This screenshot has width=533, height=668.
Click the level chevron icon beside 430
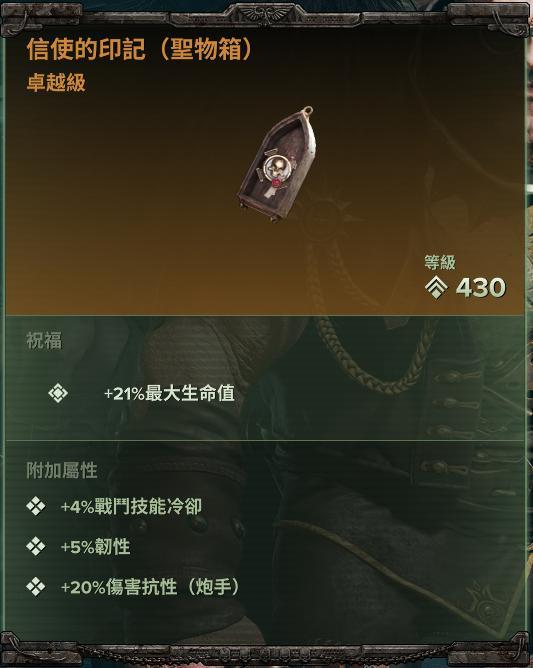click(x=436, y=287)
